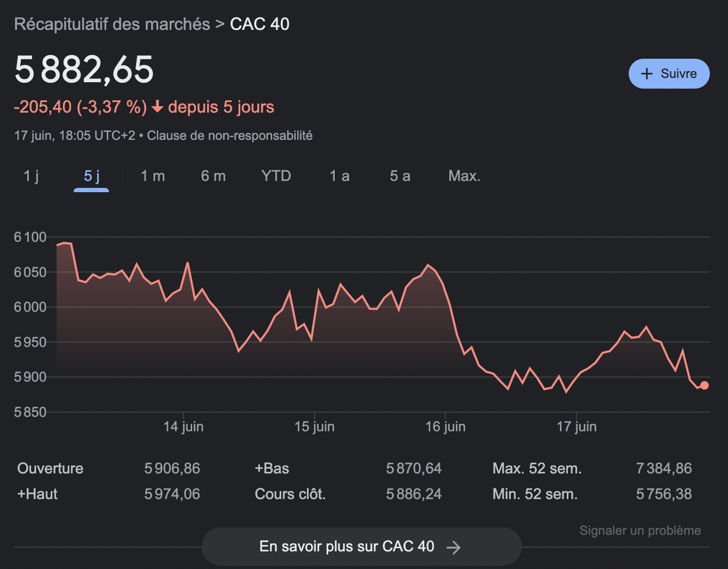Click the 5 850 y-axis label
Viewport: 728px width, 569px height.
pos(30,412)
